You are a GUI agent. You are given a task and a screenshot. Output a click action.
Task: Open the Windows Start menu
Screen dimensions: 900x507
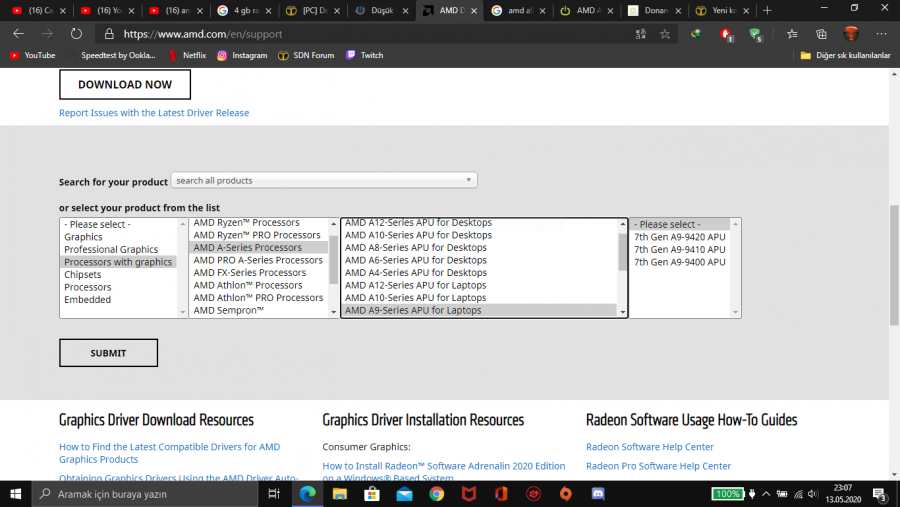(15, 494)
